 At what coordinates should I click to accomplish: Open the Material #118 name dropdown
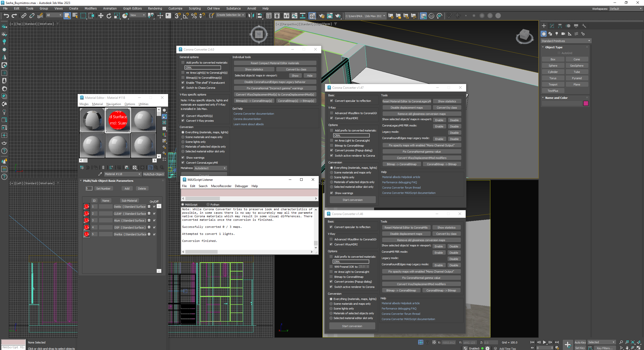point(123,174)
